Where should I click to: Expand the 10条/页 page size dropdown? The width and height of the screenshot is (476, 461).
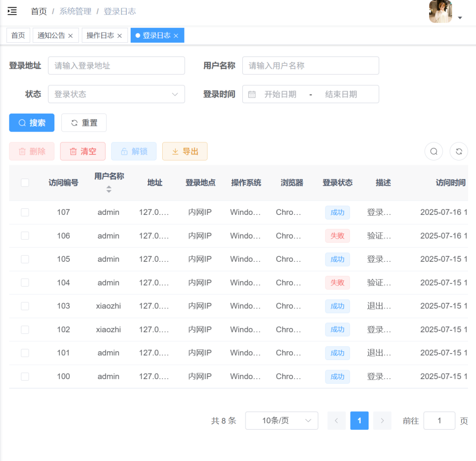281,421
